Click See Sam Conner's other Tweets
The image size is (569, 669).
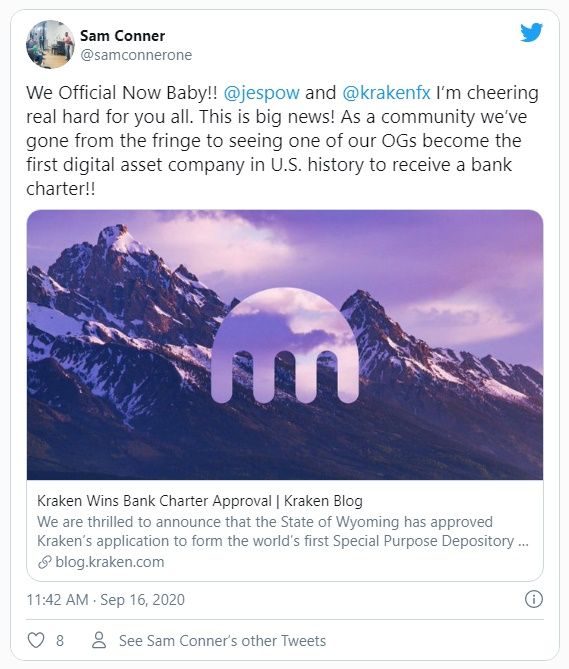tap(222, 640)
